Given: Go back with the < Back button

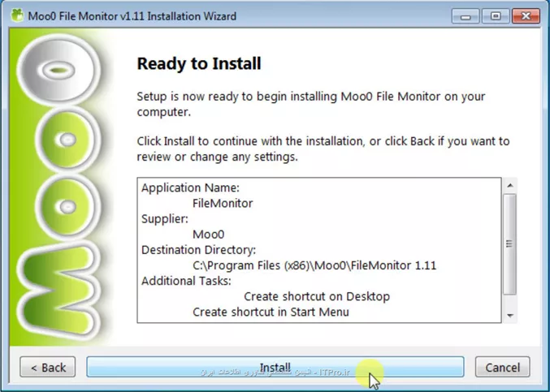Looking at the screenshot, I should [x=48, y=367].
